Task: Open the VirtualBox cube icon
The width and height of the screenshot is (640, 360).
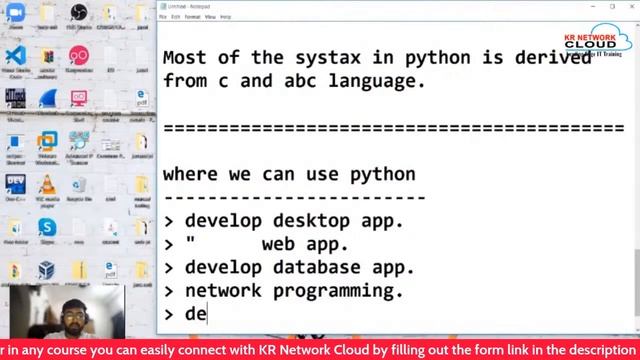Action: pos(47,270)
